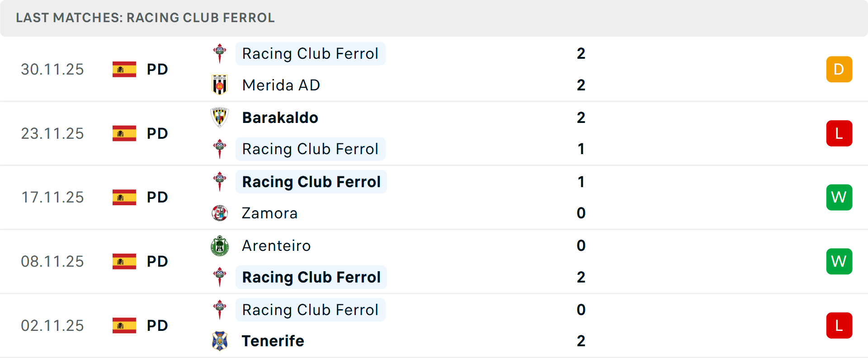Select the red L badge on the Barakaldo match
Viewport: 868px width, 358px height.
click(839, 133)
